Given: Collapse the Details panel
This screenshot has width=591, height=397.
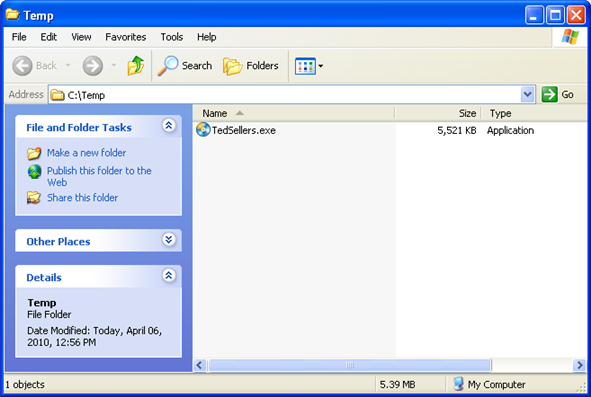Looking at the screenshot, I should 169,275.
